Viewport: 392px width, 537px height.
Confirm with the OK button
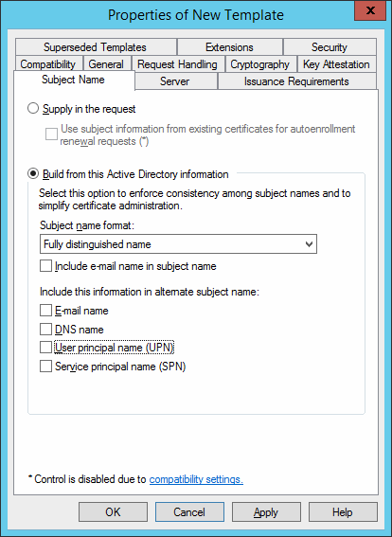pyautogui.click(x=113, y=512)
